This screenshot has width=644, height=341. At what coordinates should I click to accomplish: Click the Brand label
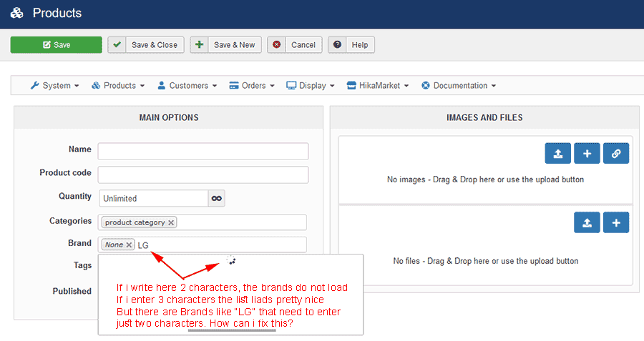coord(79,243)
